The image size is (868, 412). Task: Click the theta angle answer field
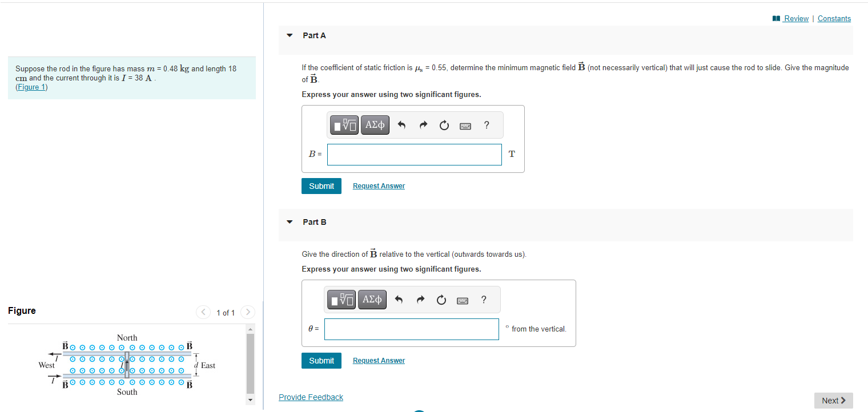[x=412, y=329]
